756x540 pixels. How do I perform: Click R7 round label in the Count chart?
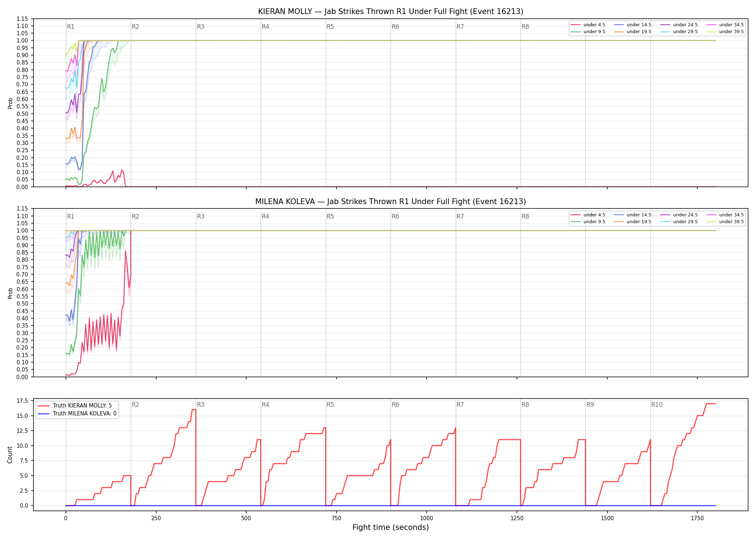click(460, 405)
